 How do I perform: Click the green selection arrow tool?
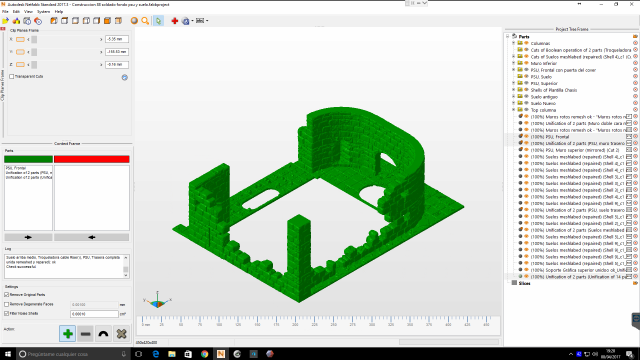158,21
